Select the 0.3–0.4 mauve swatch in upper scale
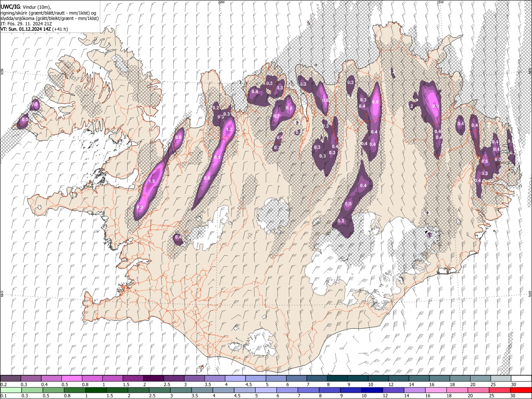This screenshot has width=532, height=399. 31,379
